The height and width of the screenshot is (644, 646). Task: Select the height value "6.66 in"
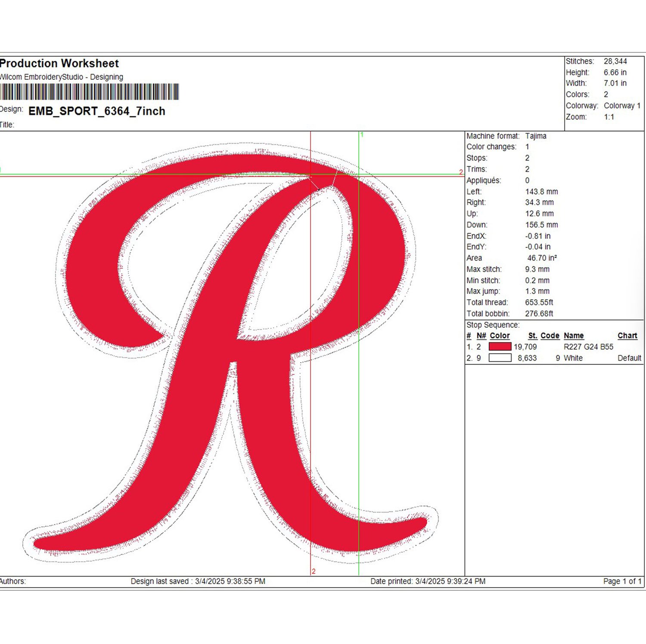[x=615, y=72]
